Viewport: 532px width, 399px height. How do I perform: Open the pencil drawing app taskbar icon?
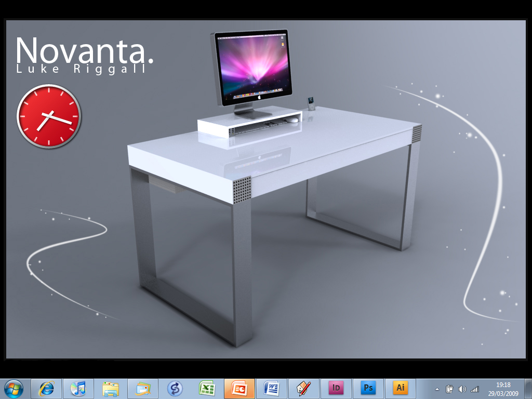[x=303, y=389]
